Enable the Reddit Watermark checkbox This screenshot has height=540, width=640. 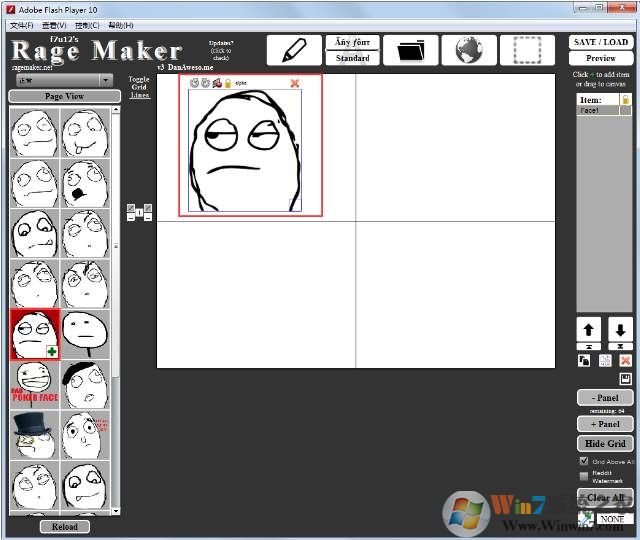pos(584,476)
